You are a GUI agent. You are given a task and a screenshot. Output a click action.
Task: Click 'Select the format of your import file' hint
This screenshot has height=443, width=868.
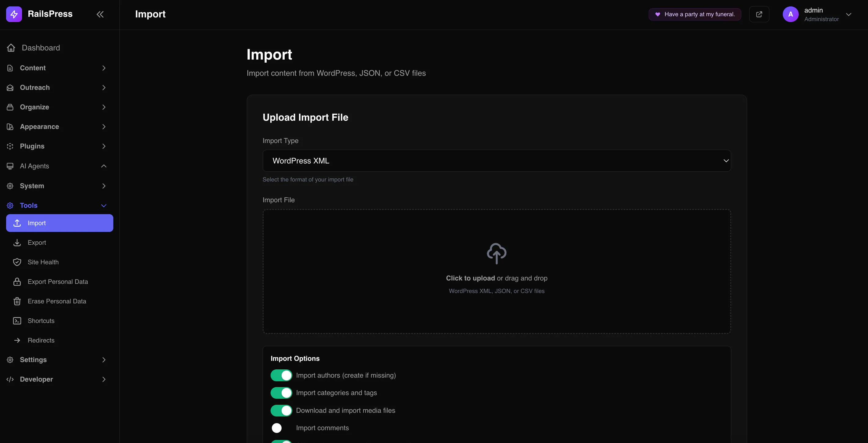308,180
